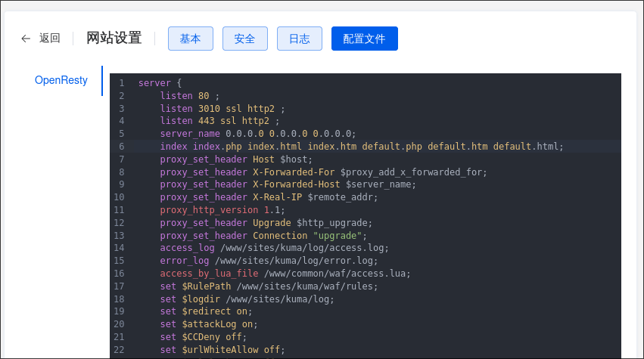Click the 'listen 80 ;' line
Image resolution: width=644 pixels, height=359 pixels.
190,95
